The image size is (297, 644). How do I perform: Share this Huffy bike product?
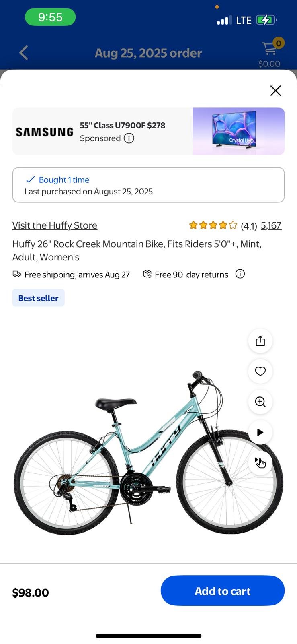(x=260, y=341)
